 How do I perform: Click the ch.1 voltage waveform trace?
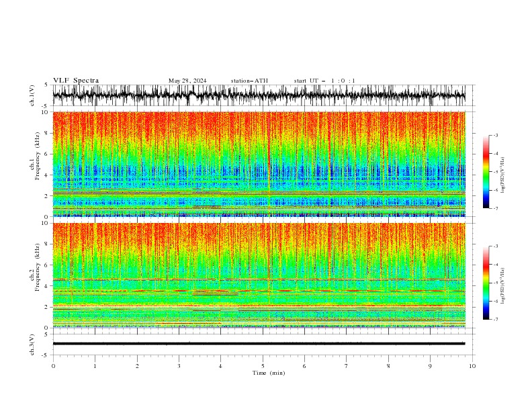259,95
